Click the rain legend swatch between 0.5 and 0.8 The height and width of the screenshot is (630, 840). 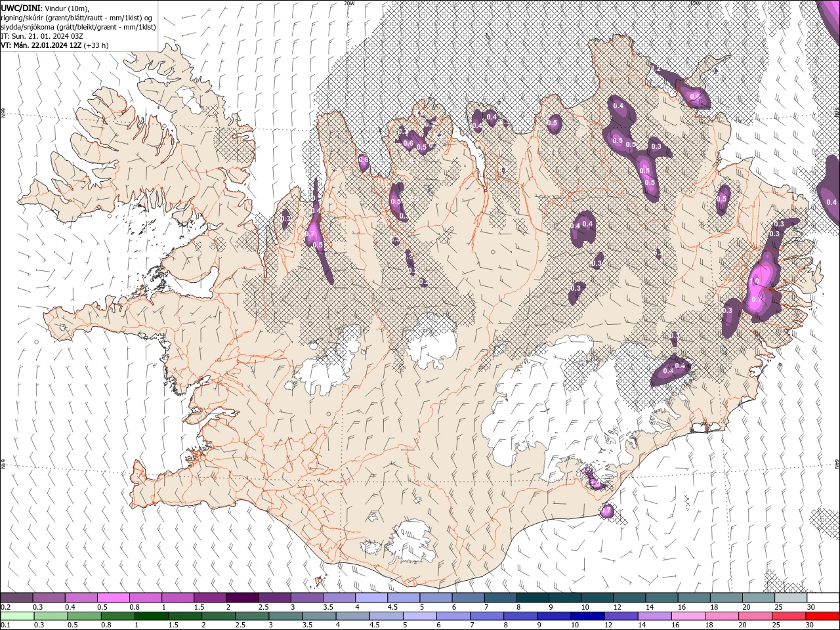pyautogui.click(x=84, y=616)
